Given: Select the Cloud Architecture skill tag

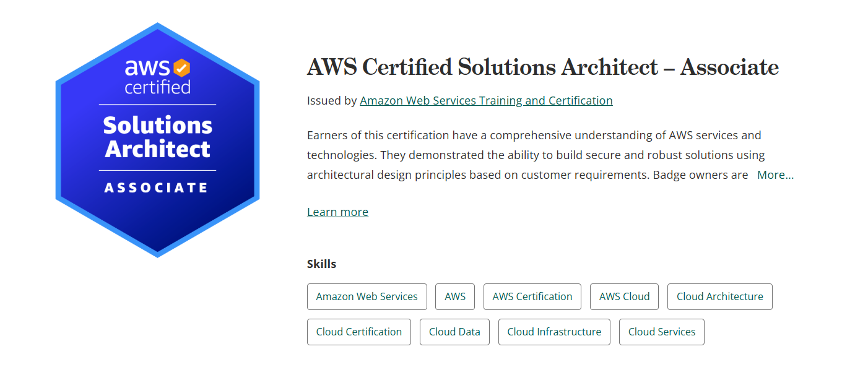Looking at the screenshot, I should pos(719,296).
